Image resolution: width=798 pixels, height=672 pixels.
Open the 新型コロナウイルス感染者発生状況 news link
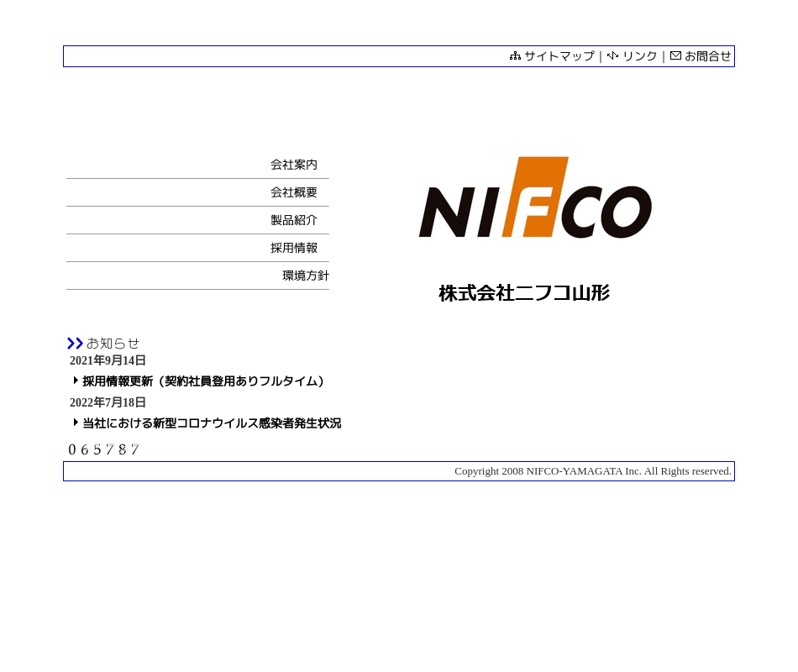click(211, 423)
